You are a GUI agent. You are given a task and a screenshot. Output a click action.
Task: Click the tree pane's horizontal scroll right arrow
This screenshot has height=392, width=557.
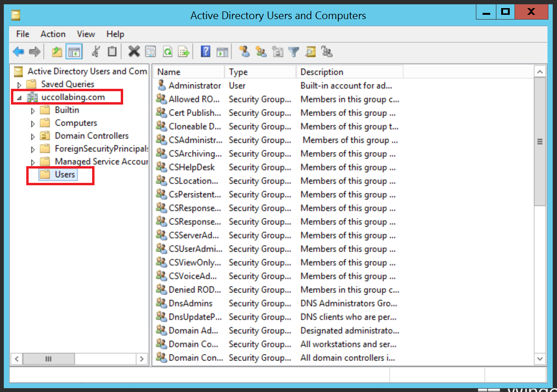coord(142,359)
